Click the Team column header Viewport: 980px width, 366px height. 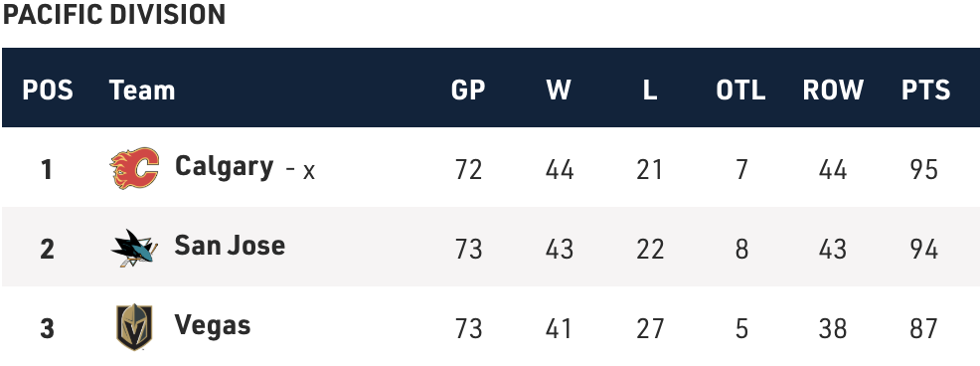(142, 91)
